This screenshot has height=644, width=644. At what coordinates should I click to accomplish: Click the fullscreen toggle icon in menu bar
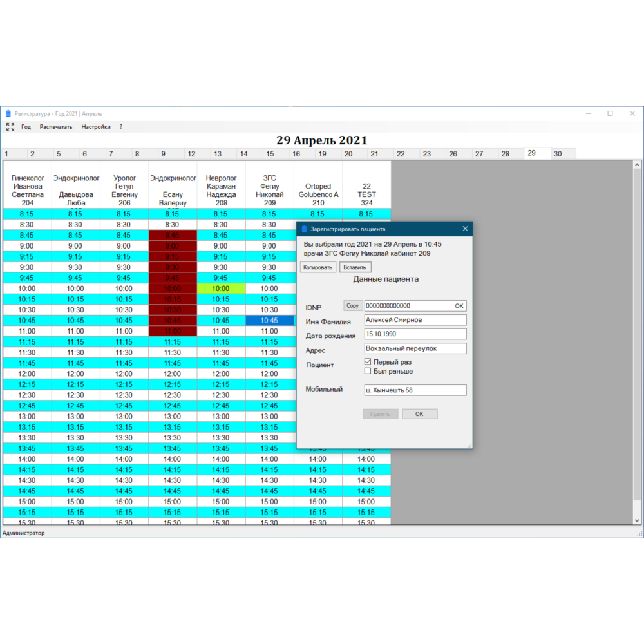click(10, 127)
